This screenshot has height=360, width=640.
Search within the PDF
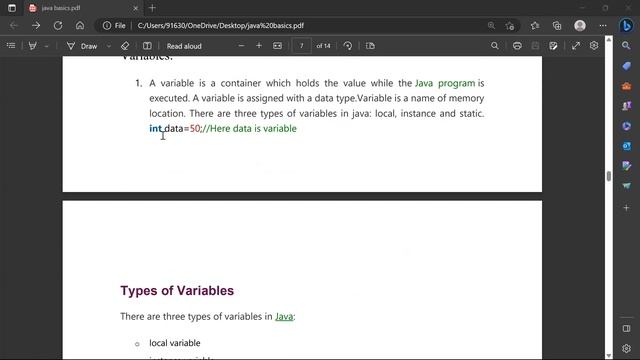coord(495,46)
